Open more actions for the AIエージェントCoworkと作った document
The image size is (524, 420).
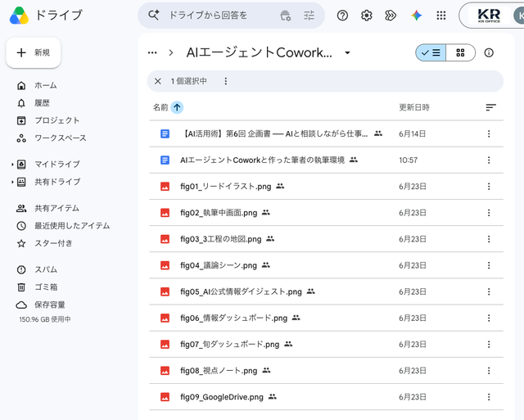[489, 160]
